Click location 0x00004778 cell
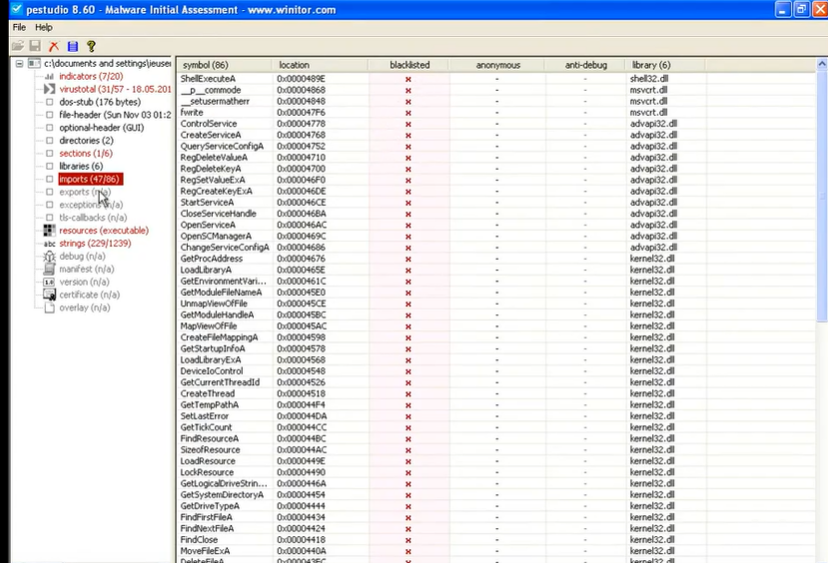 tap(301, 124)
